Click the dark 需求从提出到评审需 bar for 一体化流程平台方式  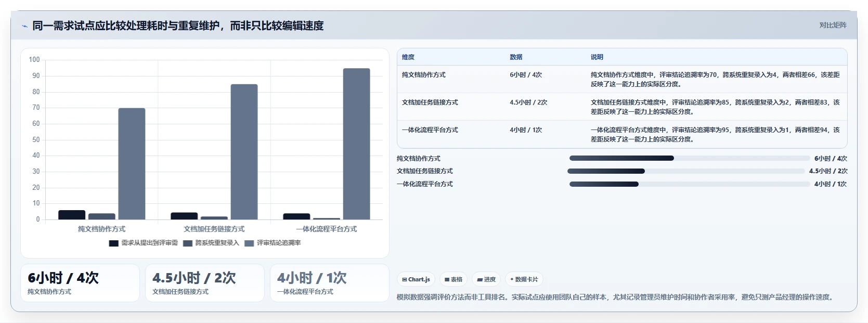296,216
